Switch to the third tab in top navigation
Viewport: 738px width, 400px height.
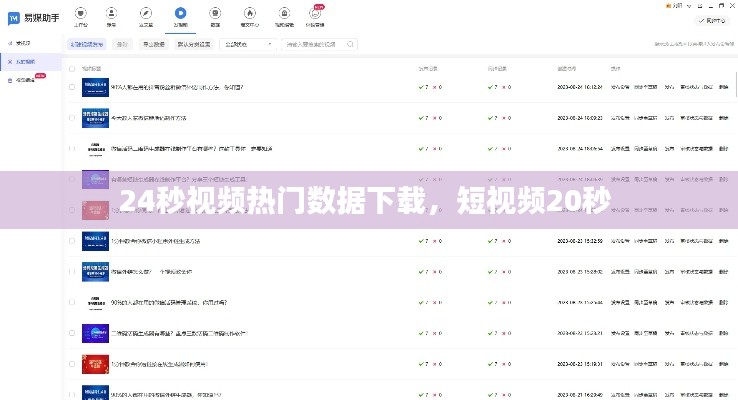pyautogui.click(x=145, y=17)
